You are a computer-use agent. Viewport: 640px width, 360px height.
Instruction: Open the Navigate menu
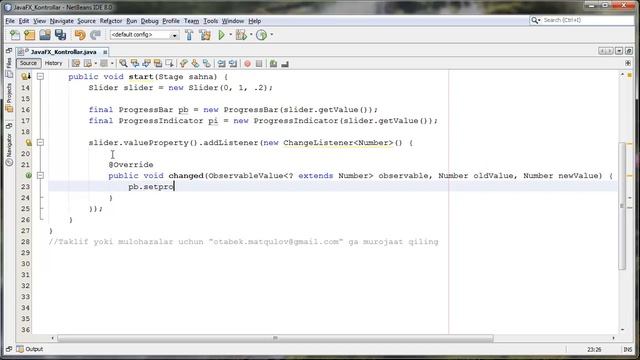coord(62,21)
